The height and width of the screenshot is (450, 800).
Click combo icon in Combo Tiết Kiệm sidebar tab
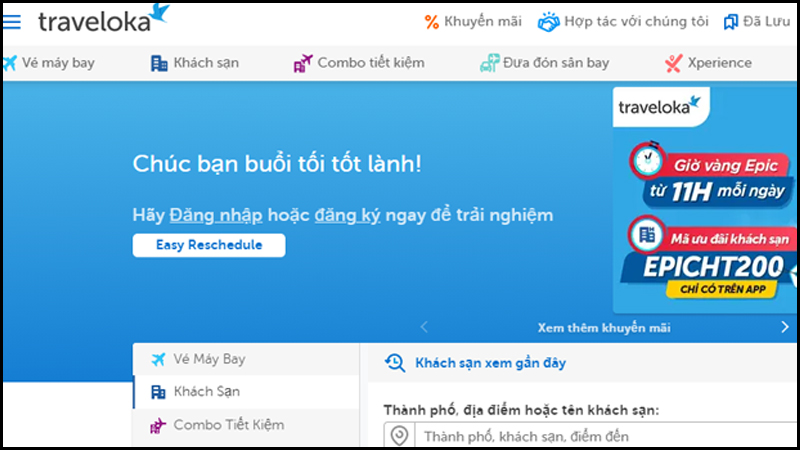(x=158, y=425)
